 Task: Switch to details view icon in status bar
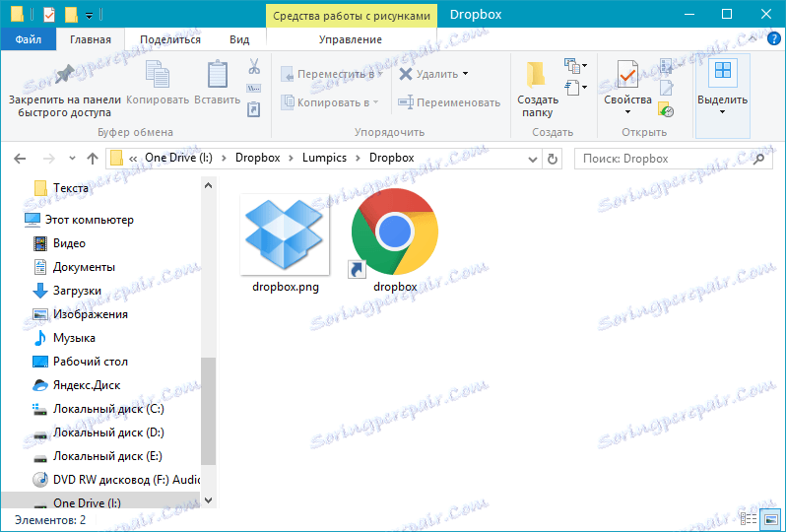point(749,519)
